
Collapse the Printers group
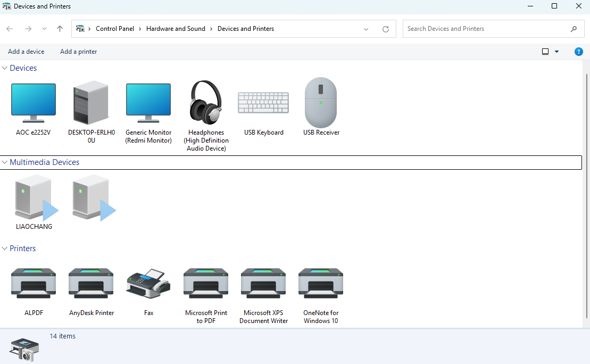click(5, 249)
